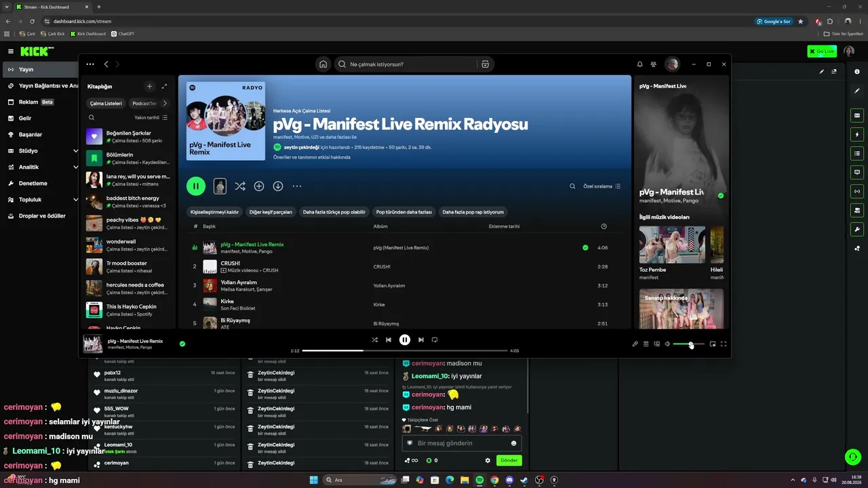Viewport: 868px width, 488px height.
Task: Open Kick lightning quick actions icon
Action: 857,134
